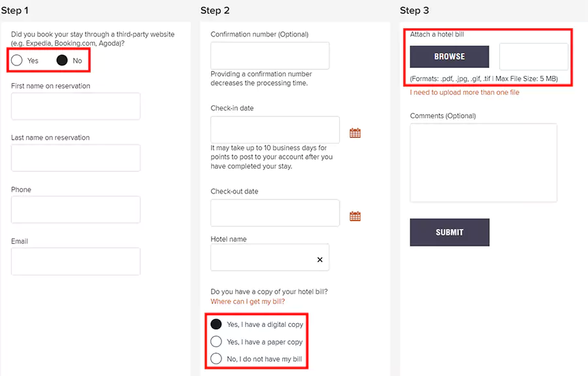The height and width of the screenshot is (376, 588).
Task: Click the Check-in date text box
Action: click(x=275, y=129)
